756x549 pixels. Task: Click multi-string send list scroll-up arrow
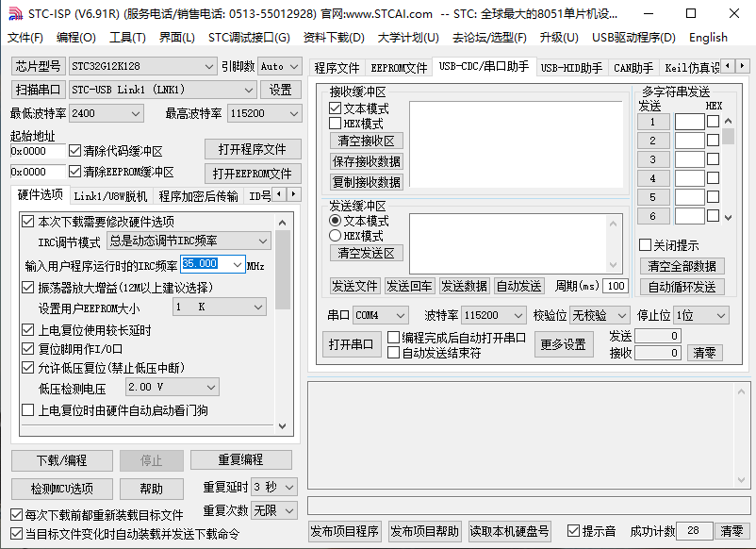click(x=728, y=121)
